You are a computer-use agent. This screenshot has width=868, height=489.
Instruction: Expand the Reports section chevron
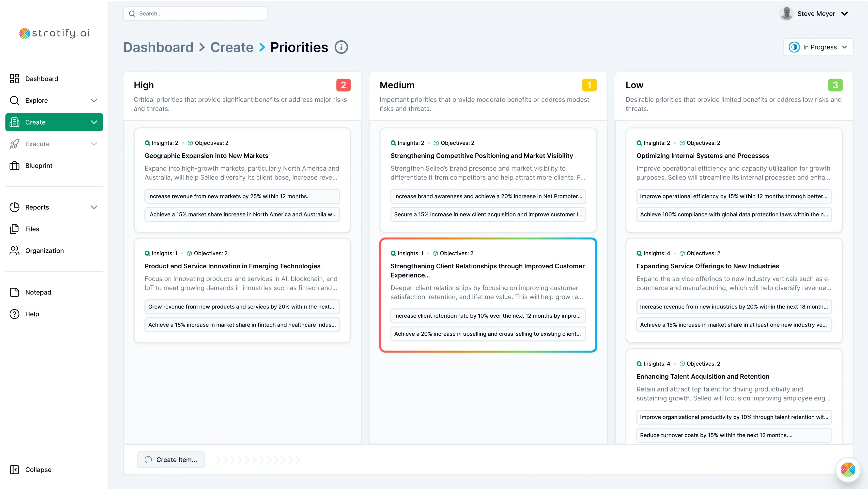(x=94, y=207)
